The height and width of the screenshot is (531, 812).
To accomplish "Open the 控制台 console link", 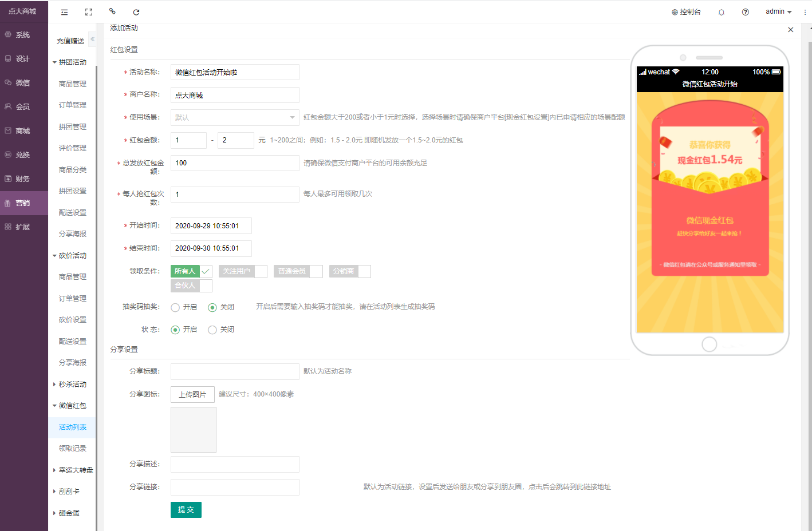I will click(686, 12).
